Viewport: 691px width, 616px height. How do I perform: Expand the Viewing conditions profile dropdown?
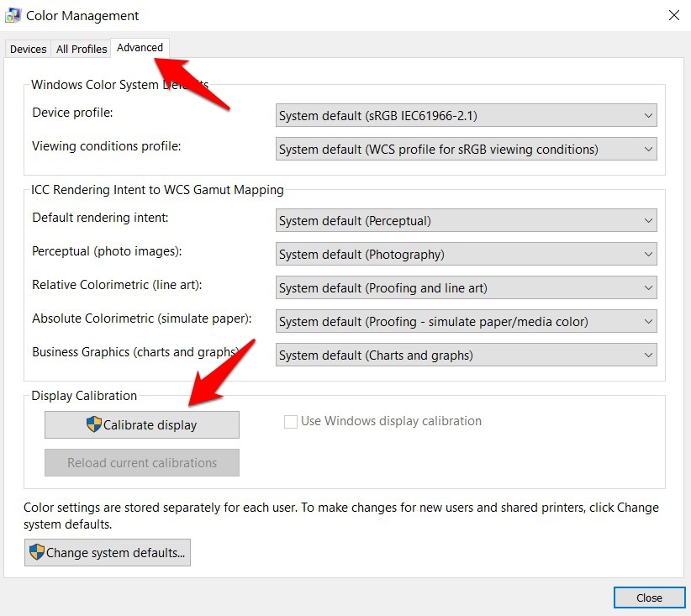(x=467, y=149)
